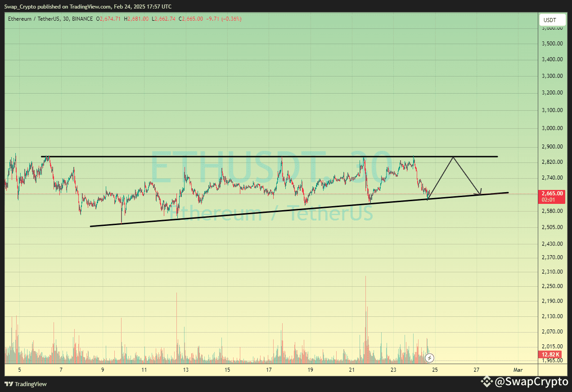Click the 2,370.00 price axis label

point(553,257)
